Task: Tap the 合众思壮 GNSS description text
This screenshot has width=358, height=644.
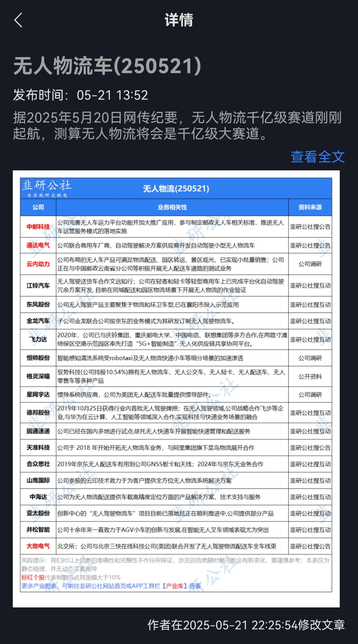Action: point(160,464)
